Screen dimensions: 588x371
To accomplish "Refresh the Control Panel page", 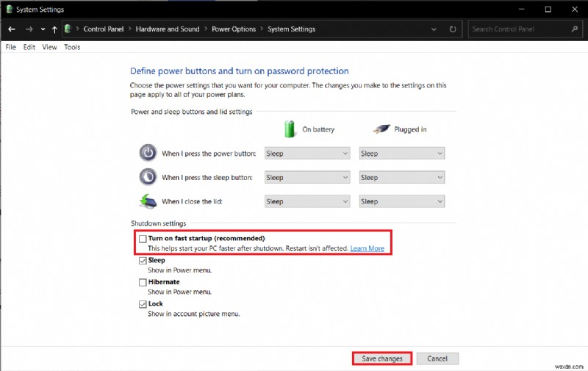I will point(453,29).
